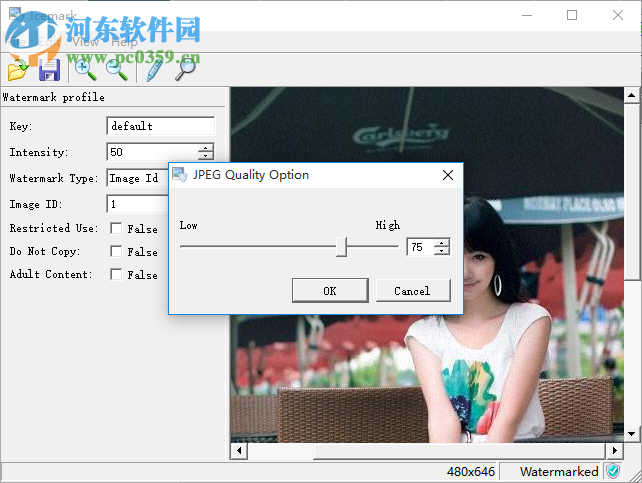Click the Watermark profile panel header

[x=113, y=97]
